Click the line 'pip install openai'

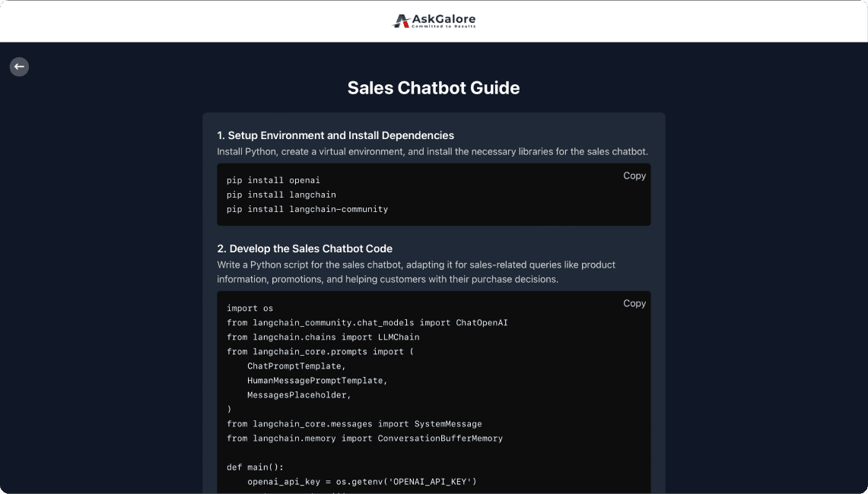273,180
